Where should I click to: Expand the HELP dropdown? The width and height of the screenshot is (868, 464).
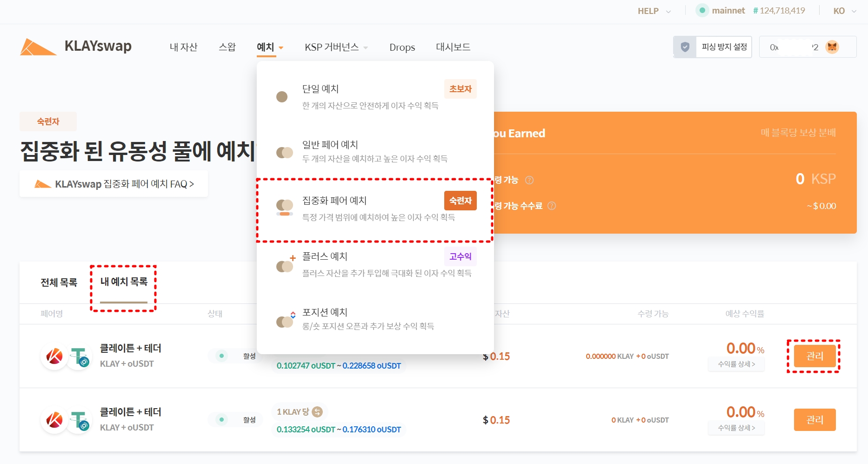(x=654, y=11)
